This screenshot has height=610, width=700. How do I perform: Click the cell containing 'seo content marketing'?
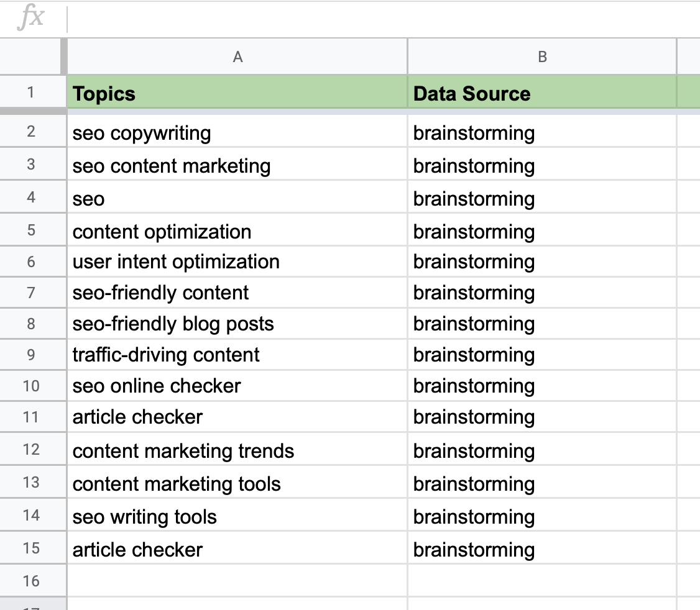click(x=237, y=166)
